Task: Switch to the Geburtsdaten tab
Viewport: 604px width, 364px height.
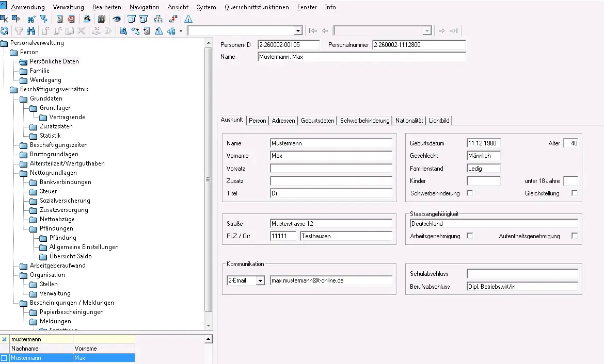Action: tap(317, 121)
